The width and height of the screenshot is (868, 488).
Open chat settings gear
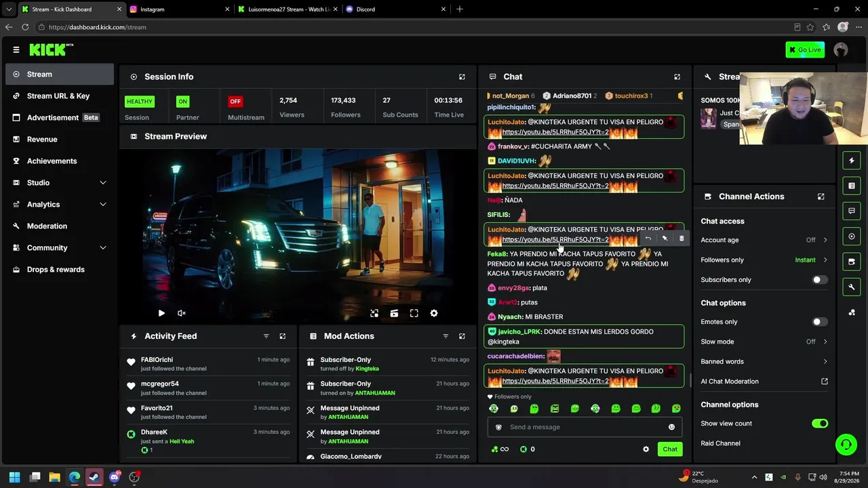[646, 449]
